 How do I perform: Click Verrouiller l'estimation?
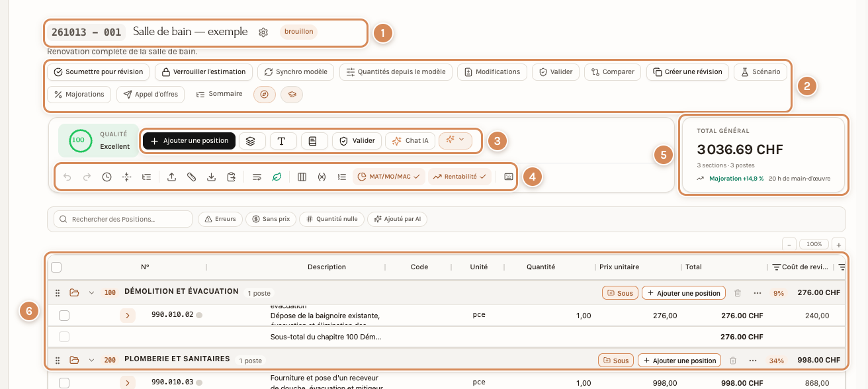tap(204, 71)
